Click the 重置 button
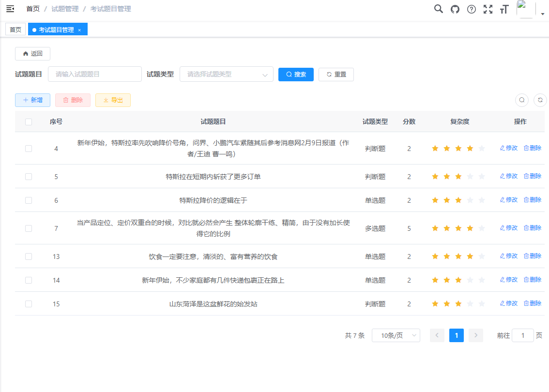549x392 pixels. [x=336, y=74]
